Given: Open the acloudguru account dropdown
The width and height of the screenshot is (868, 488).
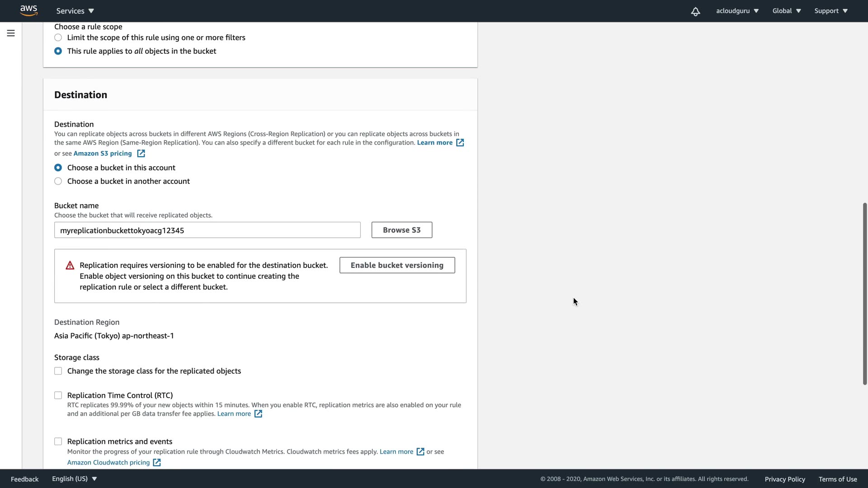Looking at the screenshot, I should pos(737,11).
